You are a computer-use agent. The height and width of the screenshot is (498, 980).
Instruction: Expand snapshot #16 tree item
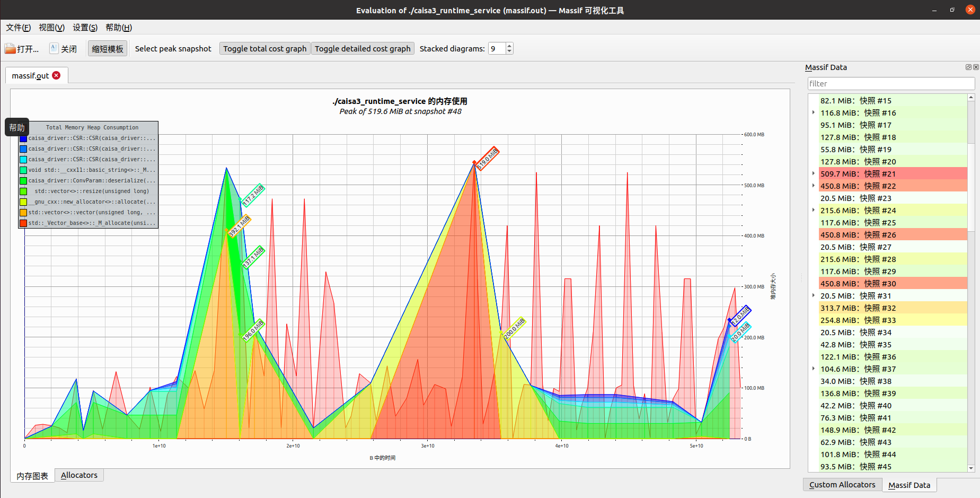click(814, 113)
